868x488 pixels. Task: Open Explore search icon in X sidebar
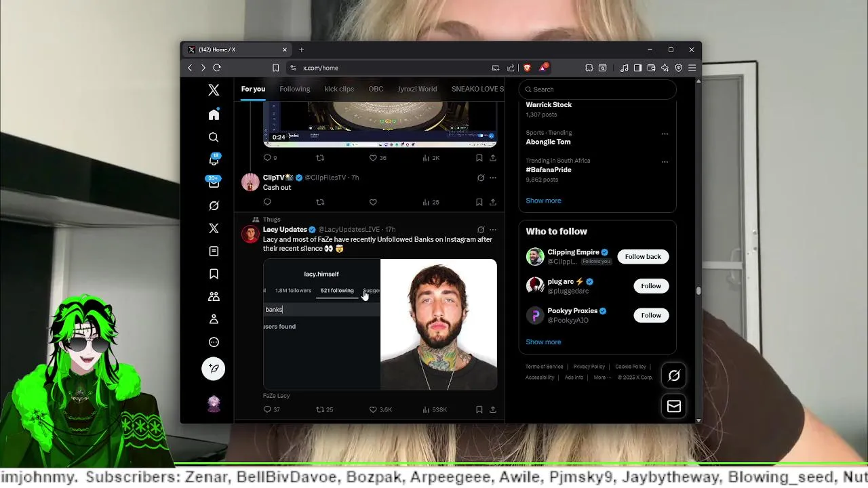214,138
